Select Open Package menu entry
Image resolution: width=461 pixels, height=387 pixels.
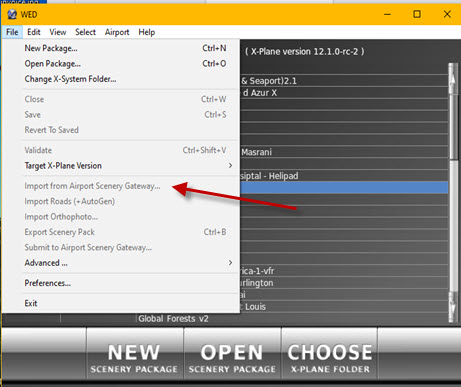[x=125, y=64]
